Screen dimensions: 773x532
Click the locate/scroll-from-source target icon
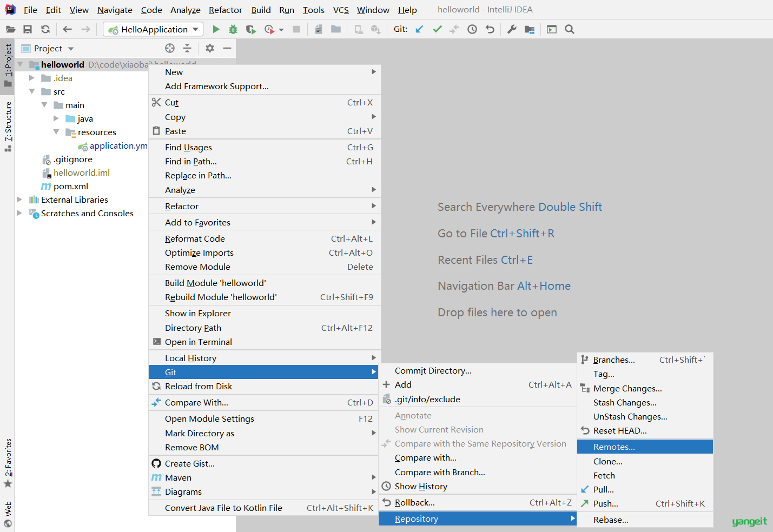coord(170,48)
